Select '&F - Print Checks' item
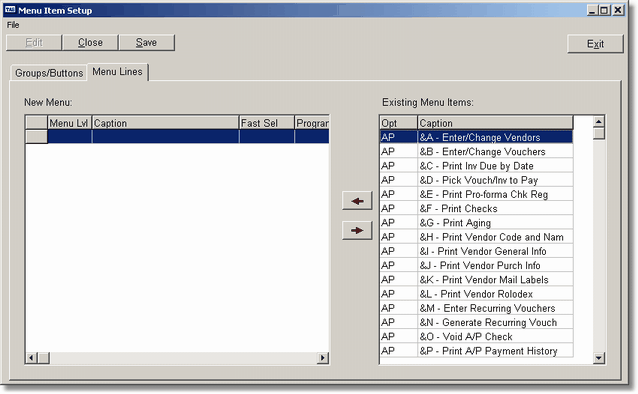Viewport: 638px width, 394px height. tap(476, 208)
